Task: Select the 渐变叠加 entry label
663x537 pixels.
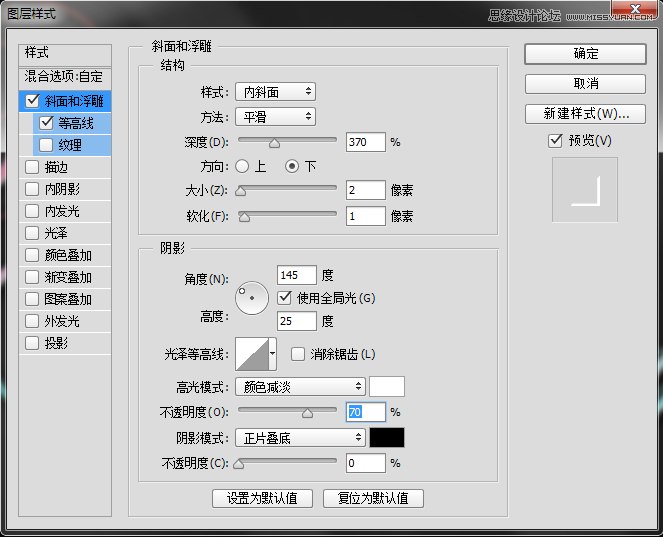Action: point(68,277)
